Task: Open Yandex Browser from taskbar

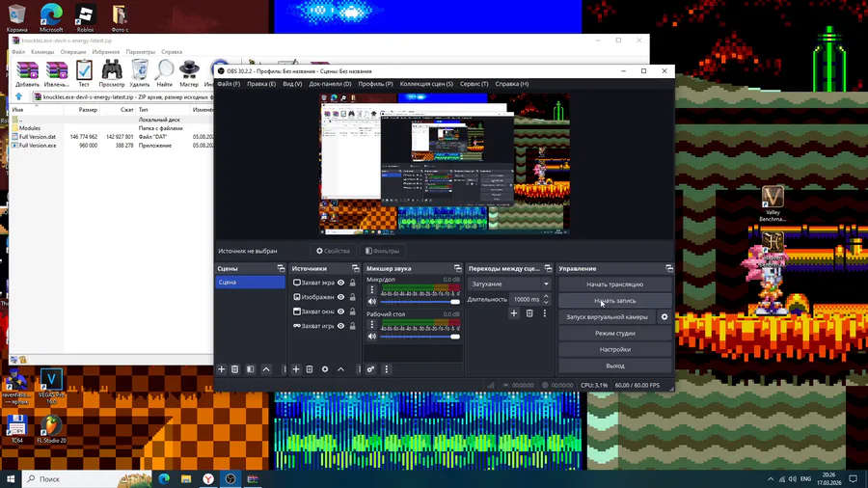Action: click(208, 478)
